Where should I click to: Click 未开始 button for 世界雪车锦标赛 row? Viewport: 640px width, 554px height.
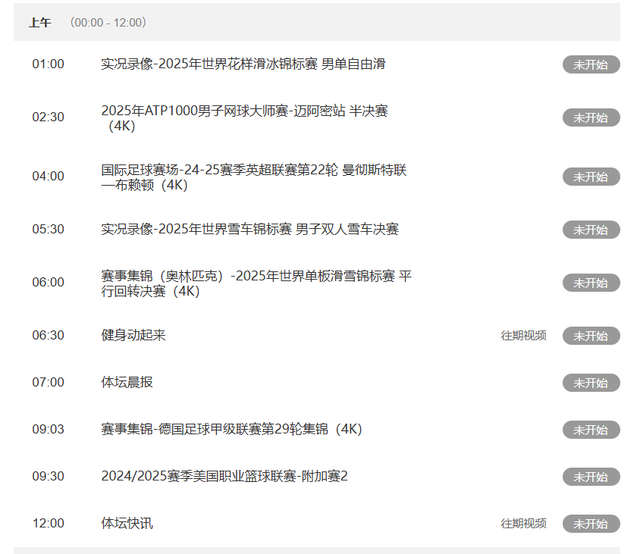coord(590,230)
